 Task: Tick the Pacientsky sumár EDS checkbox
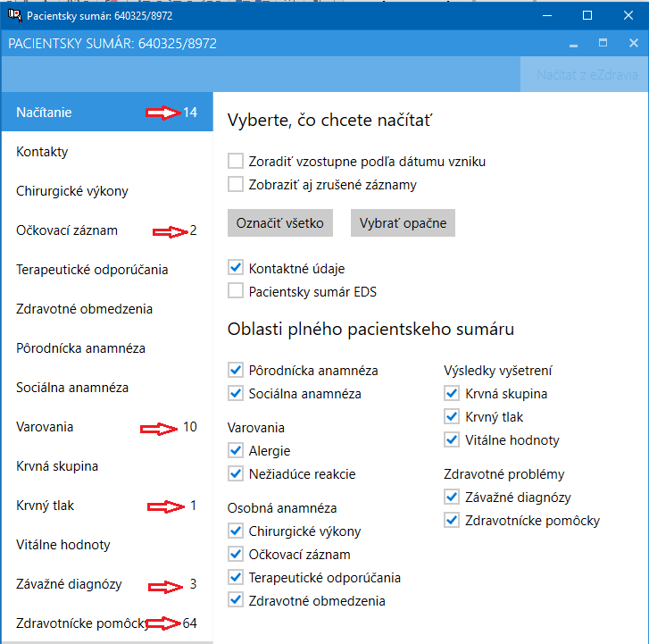point(236,290)
